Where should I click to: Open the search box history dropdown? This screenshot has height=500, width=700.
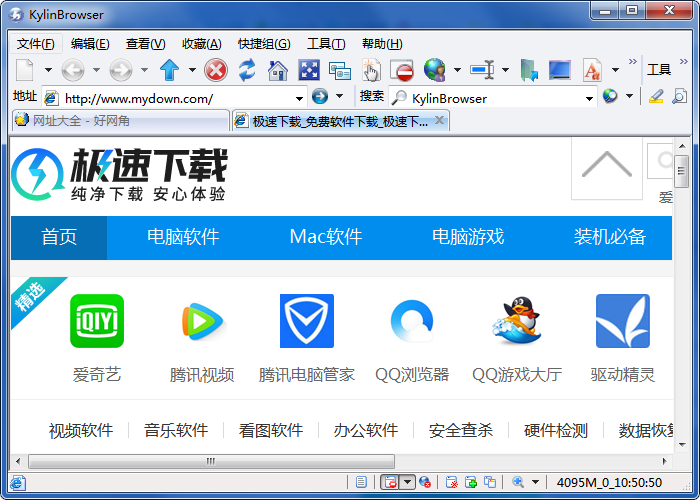click(x=590, y=98)
